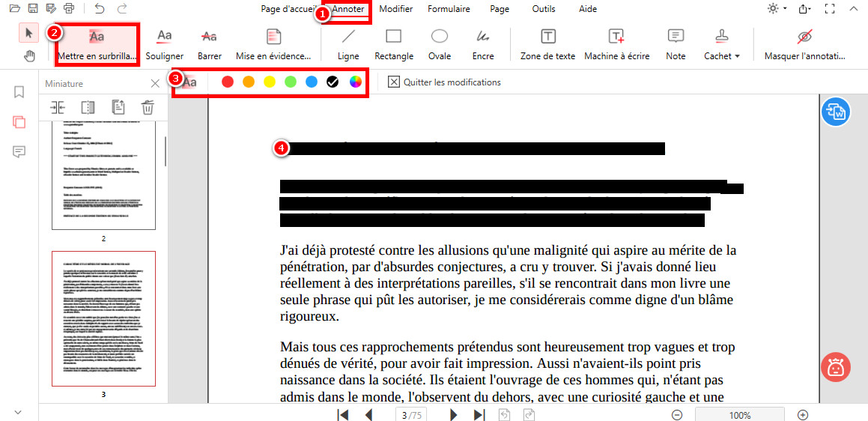Pick the Rectangle shape tool
Screen dimensions: 868x421
pyautogui.click(x=394, y=46)
